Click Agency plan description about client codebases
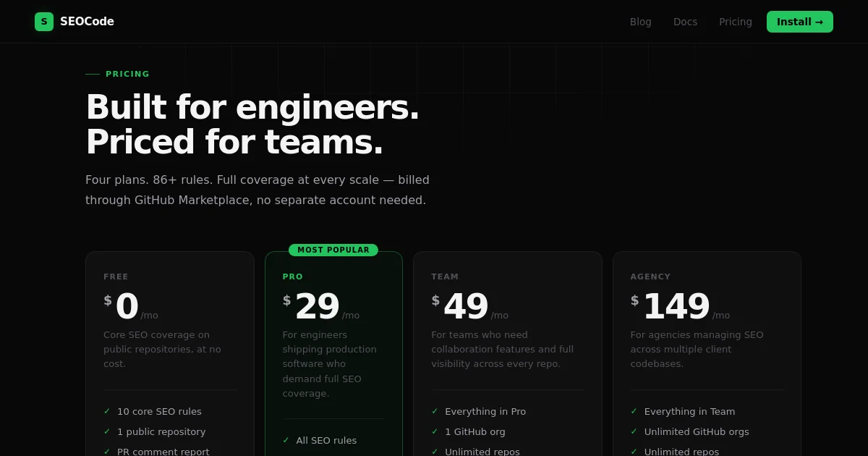Screen dimensions: 868x456 click(697, 349)
